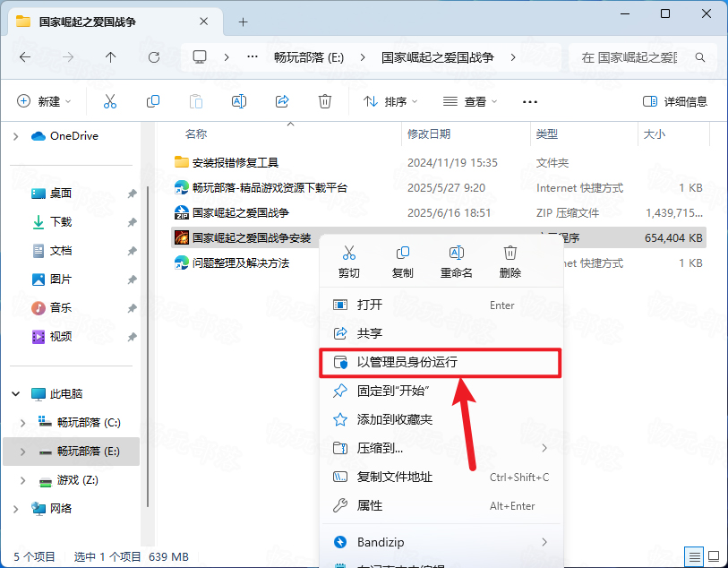Viewport: 728px width, 568px height.
Task: Go back with the back arrow
Action: coord(25,57)
